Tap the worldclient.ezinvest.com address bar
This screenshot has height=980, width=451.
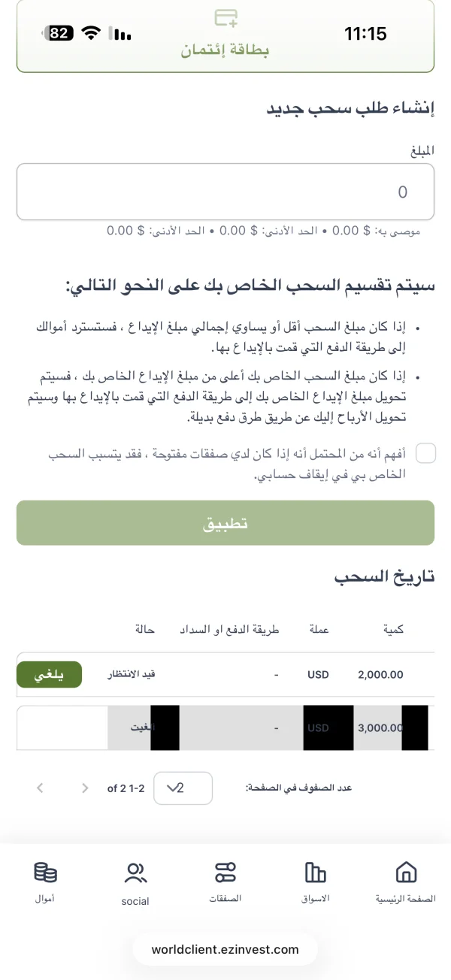(225, 949)
